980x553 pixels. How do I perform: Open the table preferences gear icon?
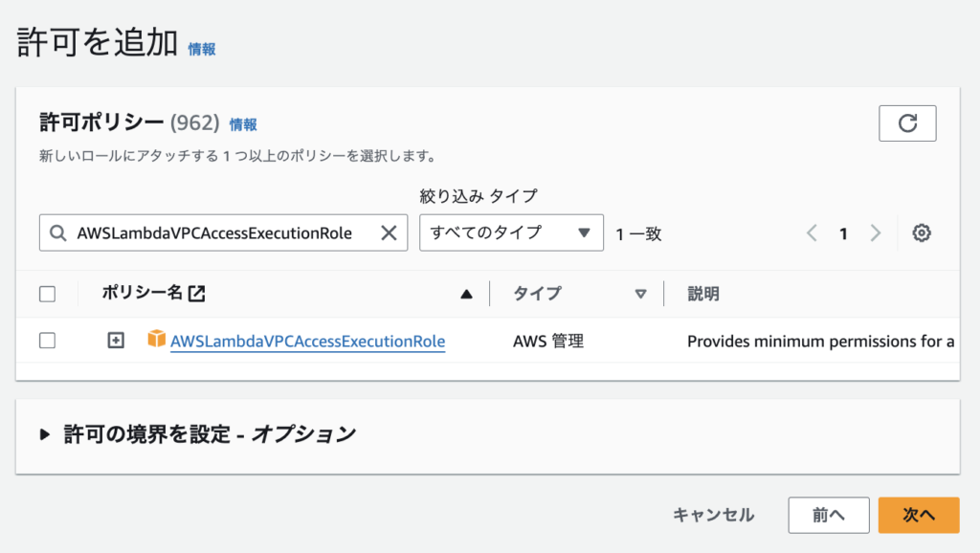[x=922, y=233]
